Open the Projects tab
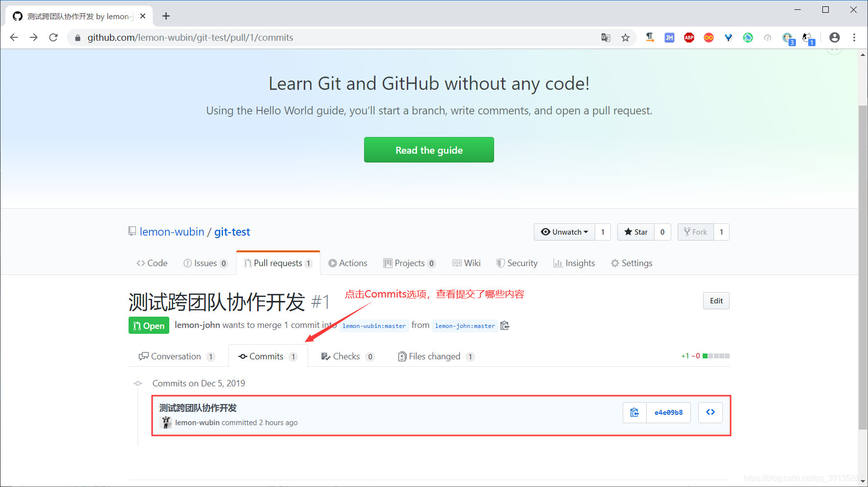Screen dimensions: 868x487 click(409, 263)
